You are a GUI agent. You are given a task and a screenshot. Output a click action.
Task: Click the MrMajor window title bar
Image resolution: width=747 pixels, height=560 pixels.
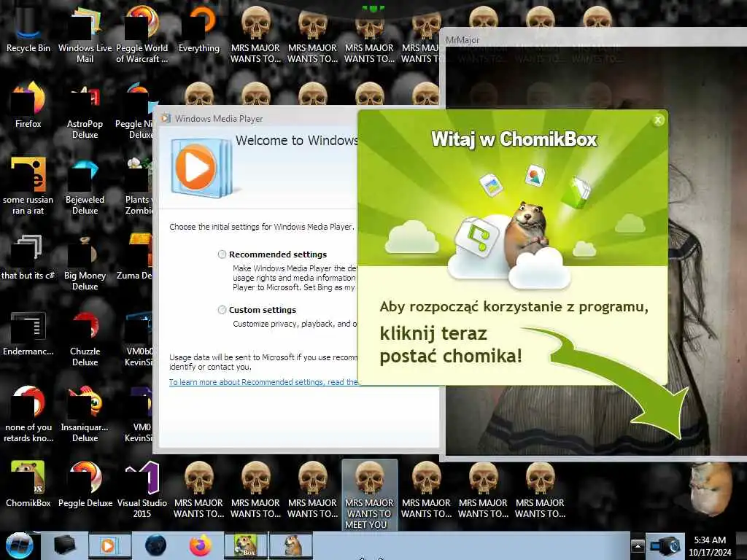coord(593,39)
